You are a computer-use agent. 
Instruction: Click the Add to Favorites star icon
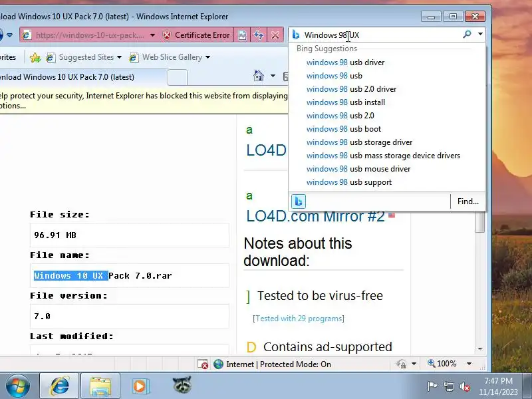pos(35,57)
